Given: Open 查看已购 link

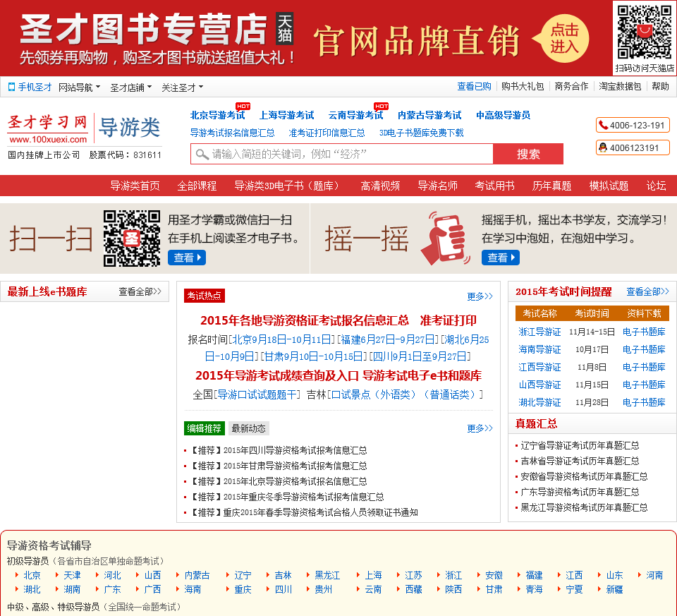Looking at the screenshot, I should [x=474, y=86].
